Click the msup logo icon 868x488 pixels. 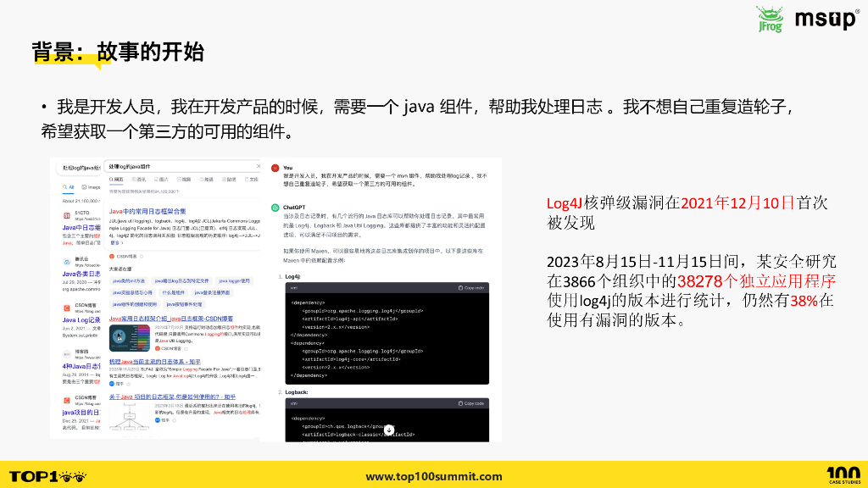click(x=826, y=19)
